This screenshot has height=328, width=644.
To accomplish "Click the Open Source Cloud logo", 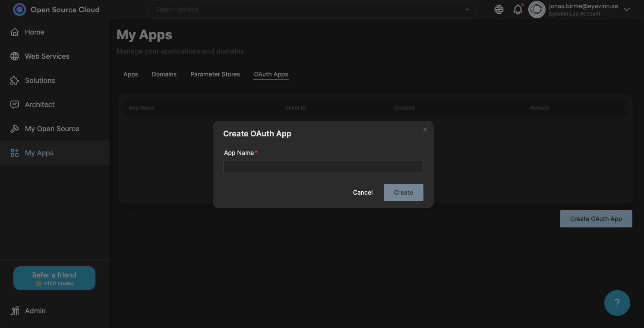I will [19, 9].
